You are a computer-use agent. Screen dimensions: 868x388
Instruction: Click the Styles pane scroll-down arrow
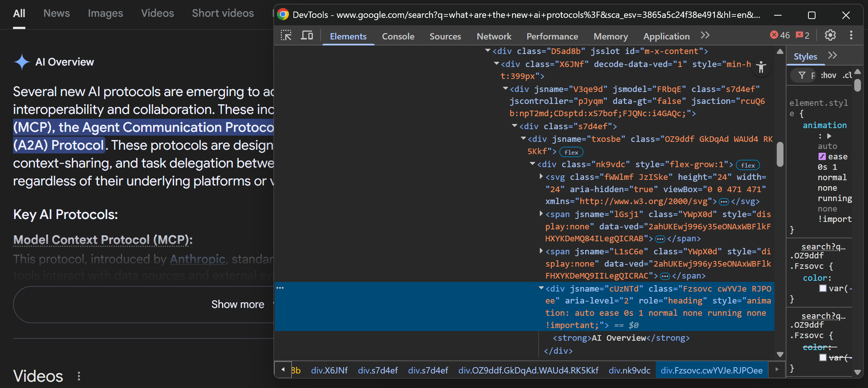(x=858, y=372)
